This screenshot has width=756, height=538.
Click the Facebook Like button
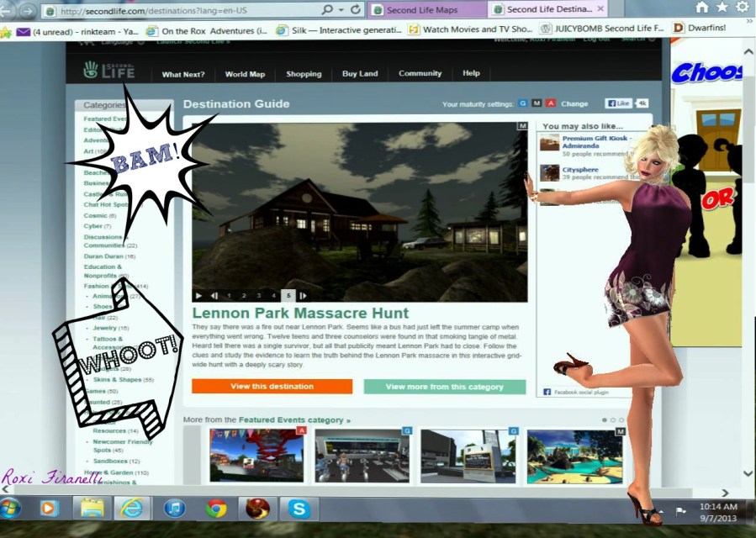click(618, 103)
